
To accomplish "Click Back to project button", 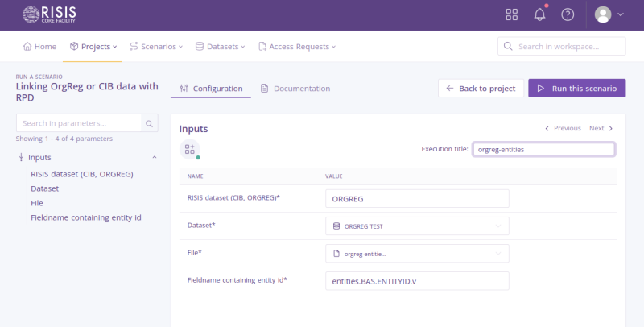I will point(481,89).
